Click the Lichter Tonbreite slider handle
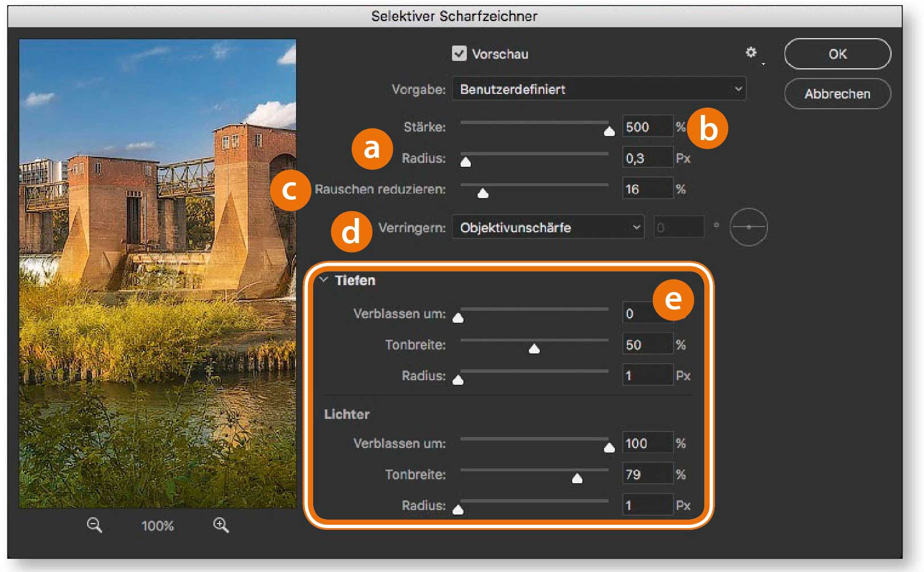Image resolution: width=924 pixels, height=572 pixels. tap(577, 479)
